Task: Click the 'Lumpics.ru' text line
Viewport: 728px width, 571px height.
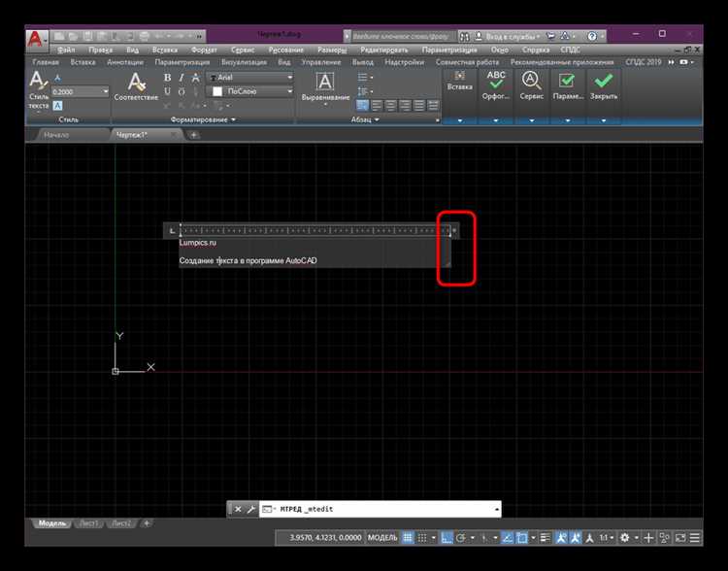Action: coord(198,243)
